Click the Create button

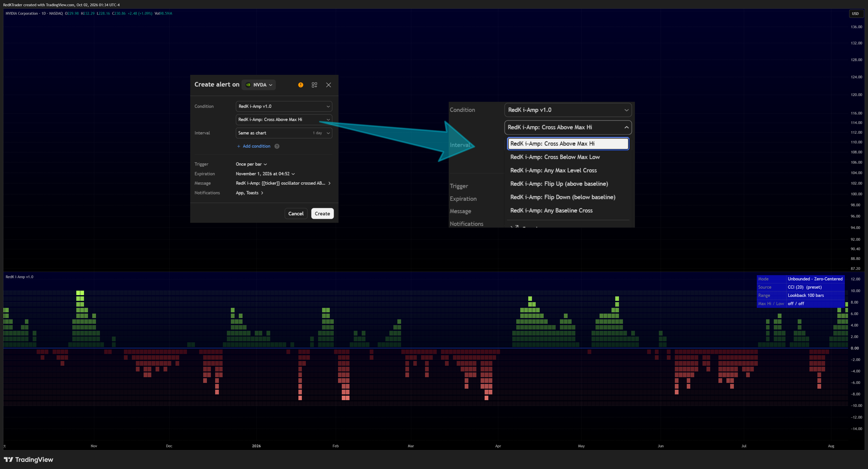pos(322,214)
